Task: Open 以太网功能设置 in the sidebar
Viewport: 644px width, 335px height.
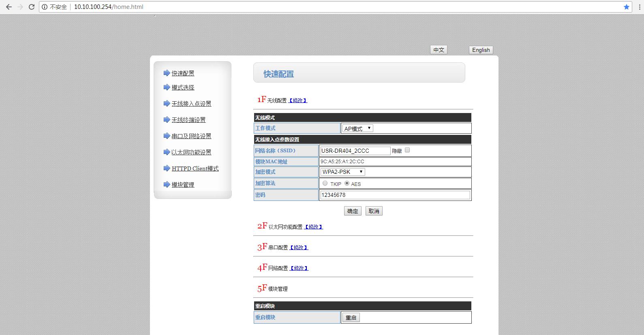Action: click(x=191, y=152)
